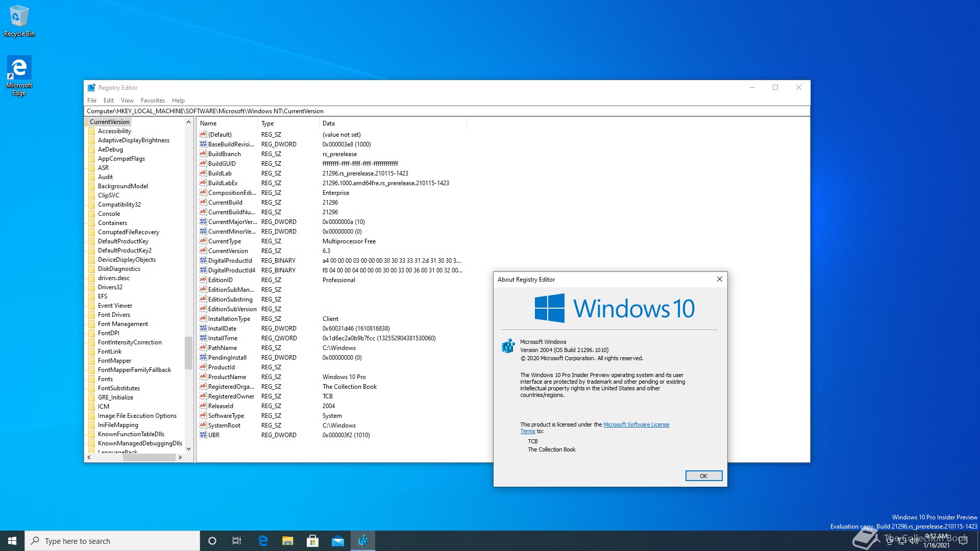Select the AppCompatFlags tree key

pyautogui.click(x=121, y=159)
